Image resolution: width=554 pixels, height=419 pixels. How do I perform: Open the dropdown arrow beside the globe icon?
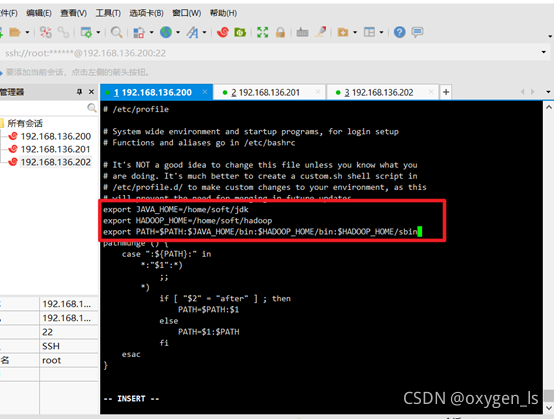178,33
